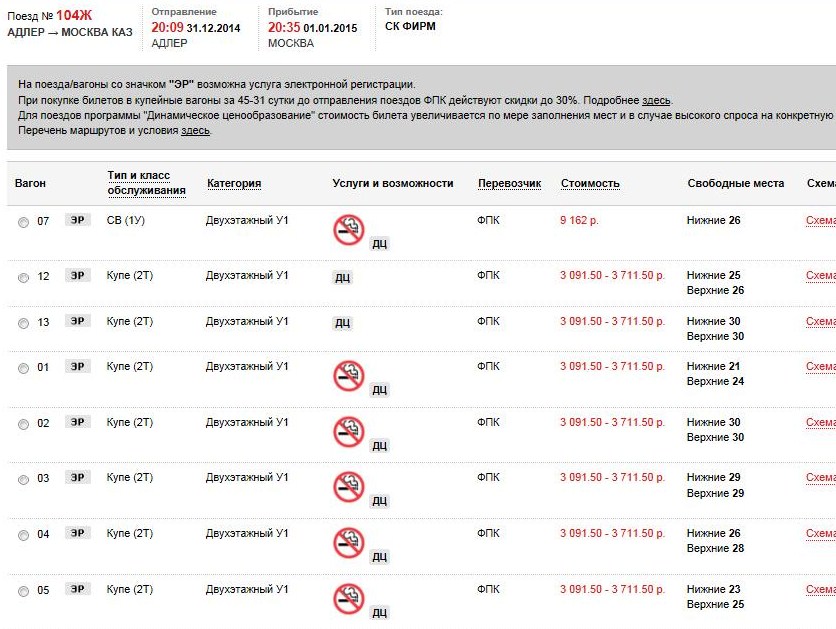The width and height of the screenshot is (836, 629).
Task: Open the Схема link for wagon 02
Action: click(x=820, y=422)
